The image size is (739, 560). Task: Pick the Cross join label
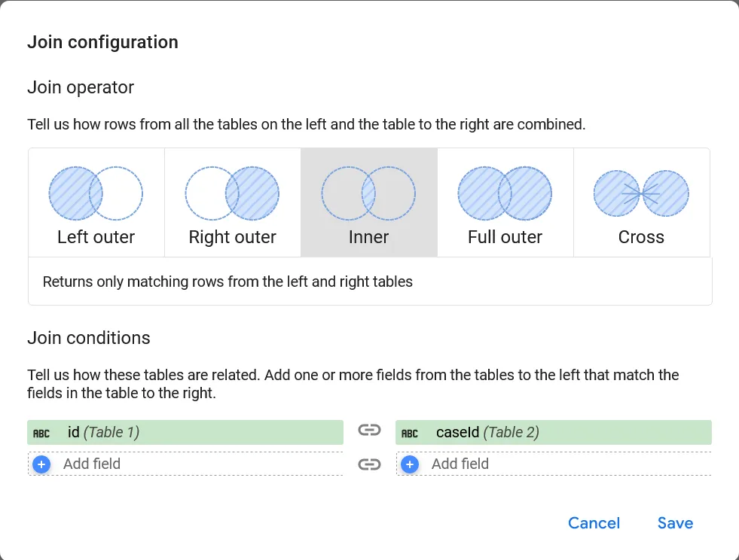[x=641, y=237]
